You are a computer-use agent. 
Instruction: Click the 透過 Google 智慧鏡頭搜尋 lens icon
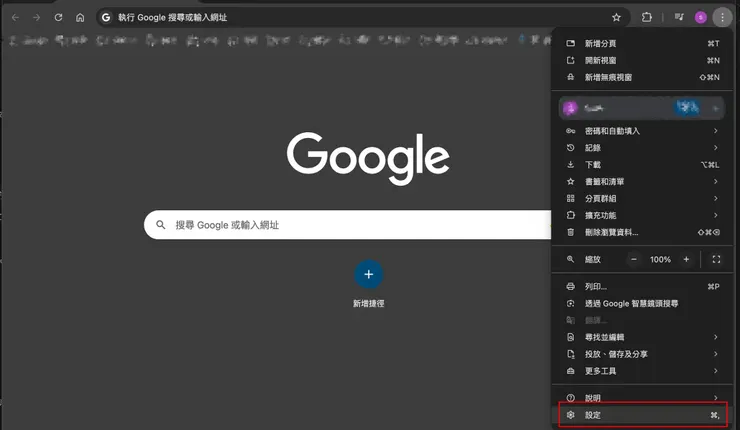pos(571,304)
